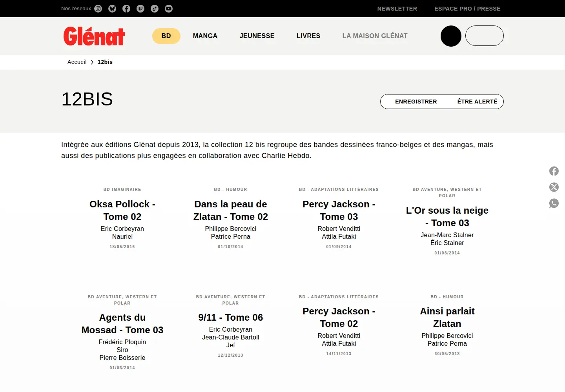This screenshot has height=392, width=565.
Task: Click BD AVENTURE, WESTERN ET POLAR above L'Or sous la neige
Action: pyautogui.click(x=447, y=192)
